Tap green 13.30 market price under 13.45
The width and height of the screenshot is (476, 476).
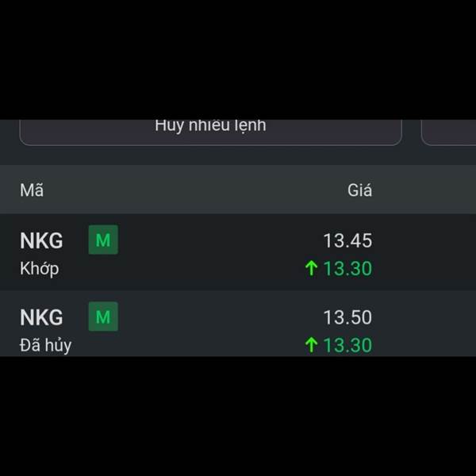pos(347,269)
